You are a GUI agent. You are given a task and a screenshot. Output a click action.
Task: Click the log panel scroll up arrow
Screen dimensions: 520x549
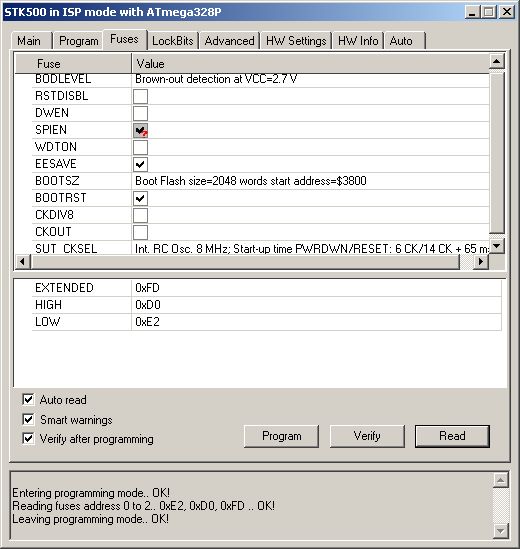pos(501,480)
